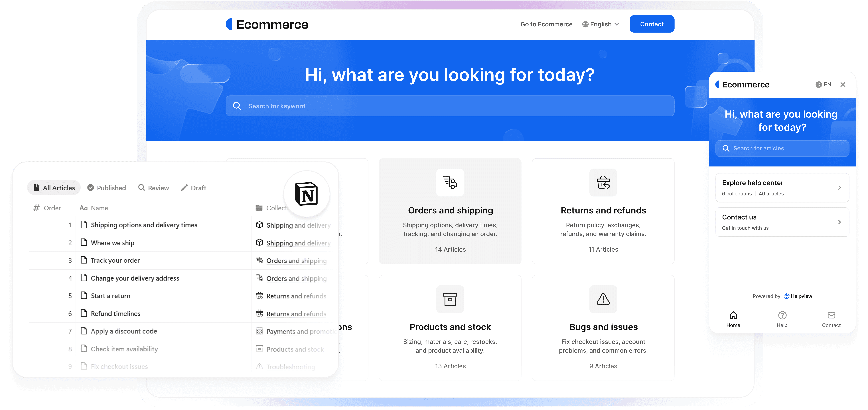Click the Ecommerce logo in the help center header
Viewport: 868px width, 410px height.
click(x=267, y=24)
